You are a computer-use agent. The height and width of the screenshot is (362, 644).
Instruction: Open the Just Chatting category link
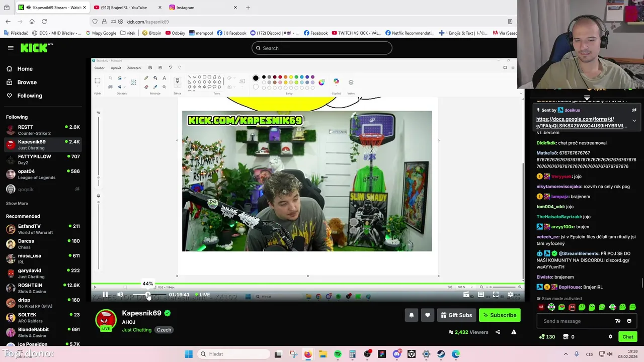click(136, 330)
